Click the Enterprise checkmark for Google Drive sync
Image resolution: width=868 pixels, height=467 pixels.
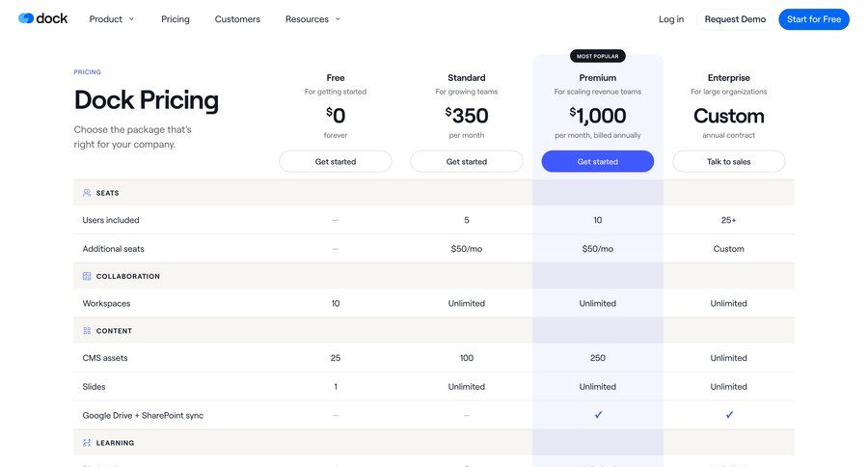click(729, 415)
